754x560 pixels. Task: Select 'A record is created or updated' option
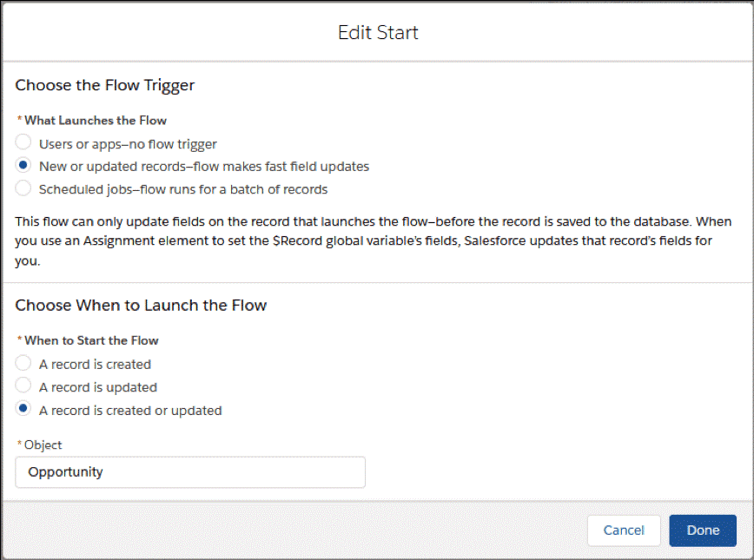[x=24, y=410]
